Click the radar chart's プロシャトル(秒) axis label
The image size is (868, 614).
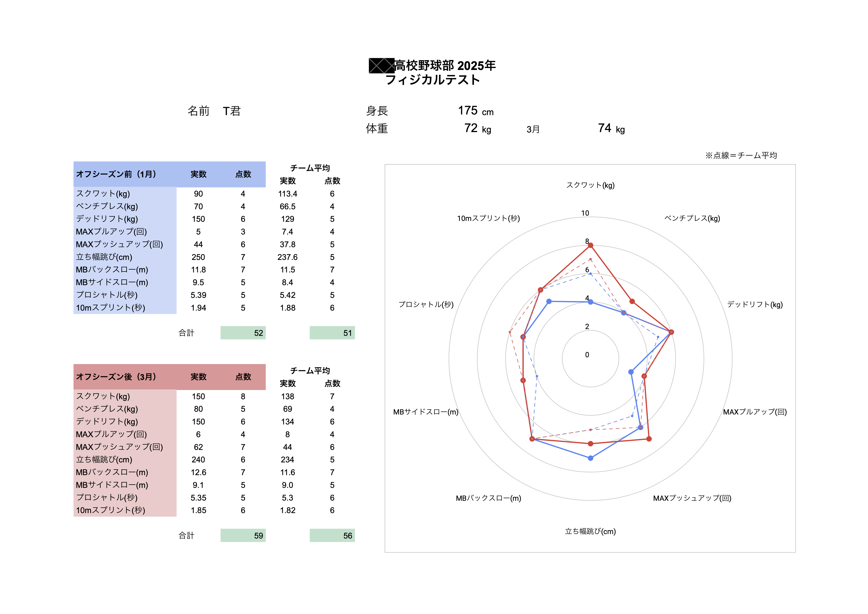[426, 304]
